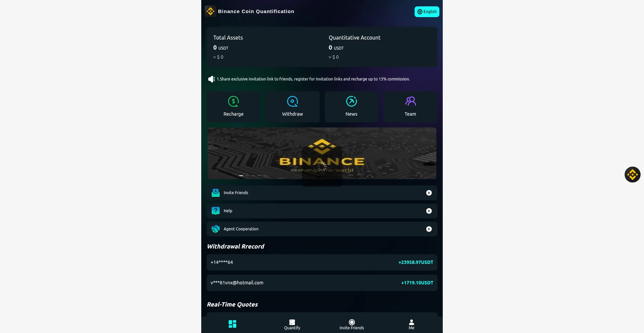Open the Recharge dollar icon

coord(233,101)
